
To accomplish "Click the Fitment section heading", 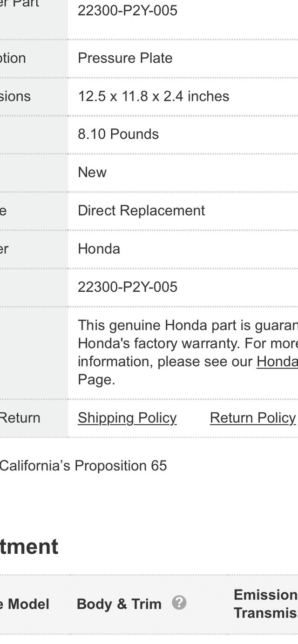I will tap(29, 546).
